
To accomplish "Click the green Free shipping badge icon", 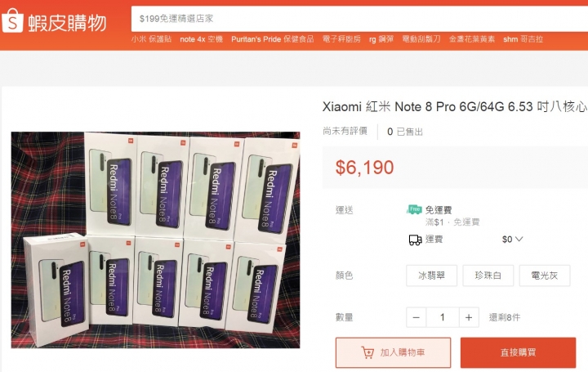I will click(x=414, y=209).
